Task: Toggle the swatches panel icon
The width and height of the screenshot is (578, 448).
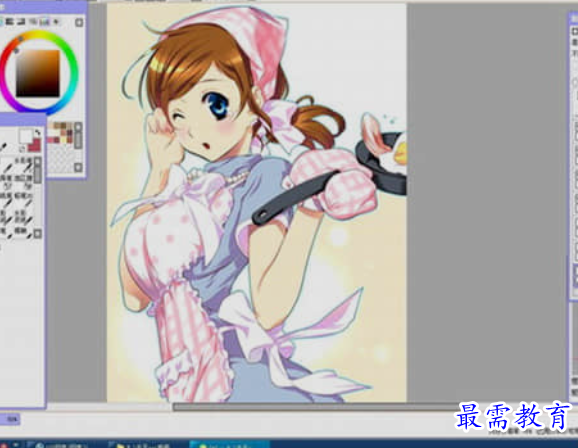Action: 44,22
